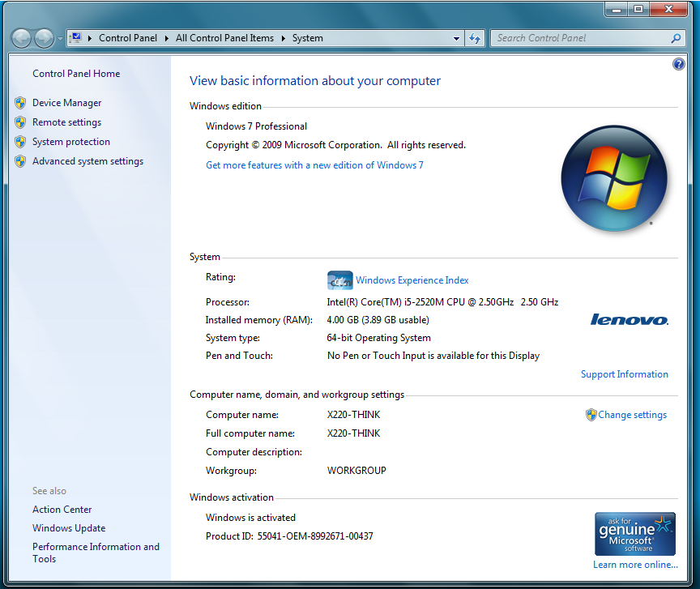Click shield icon beside Device Manager
Viewport: 700px width, 589px height.
(x=20, y=103)
